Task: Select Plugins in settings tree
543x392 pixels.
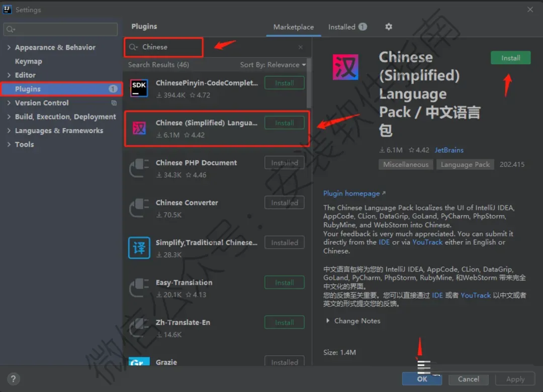Action: tap(61, 89)
